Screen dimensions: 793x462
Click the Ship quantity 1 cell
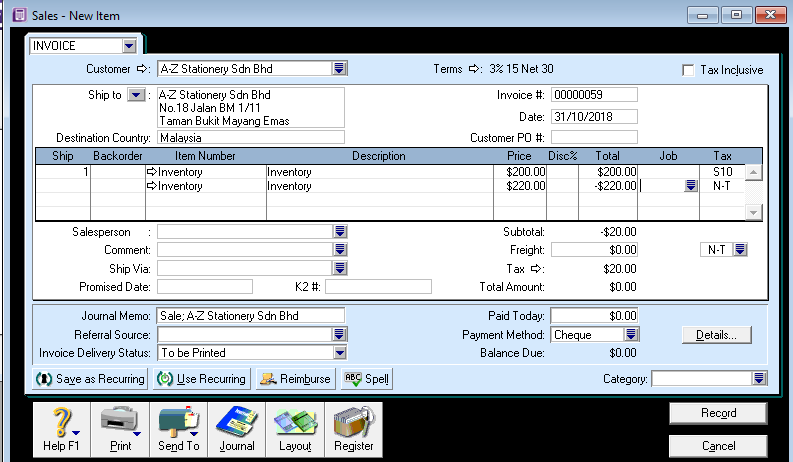tap(63, 172)
